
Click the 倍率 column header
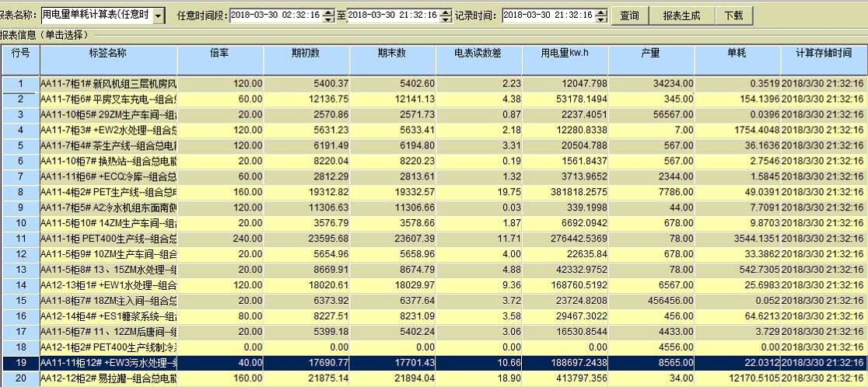pos(219,54)
